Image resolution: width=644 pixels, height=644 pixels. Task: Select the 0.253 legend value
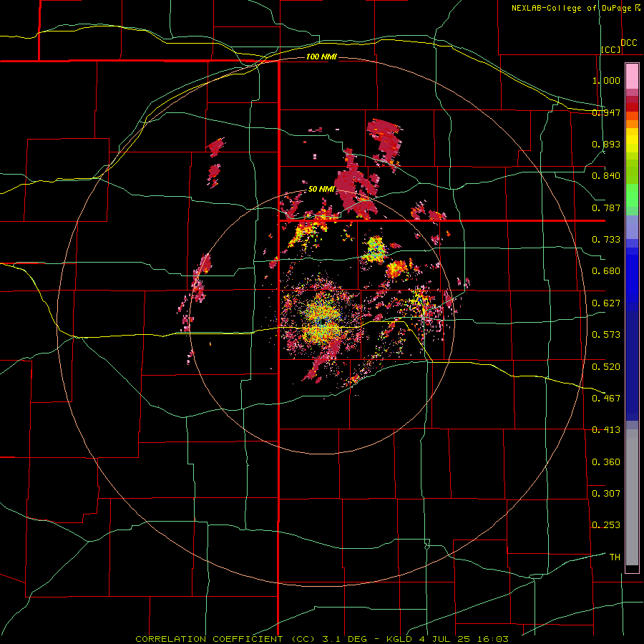pos(606,525)
